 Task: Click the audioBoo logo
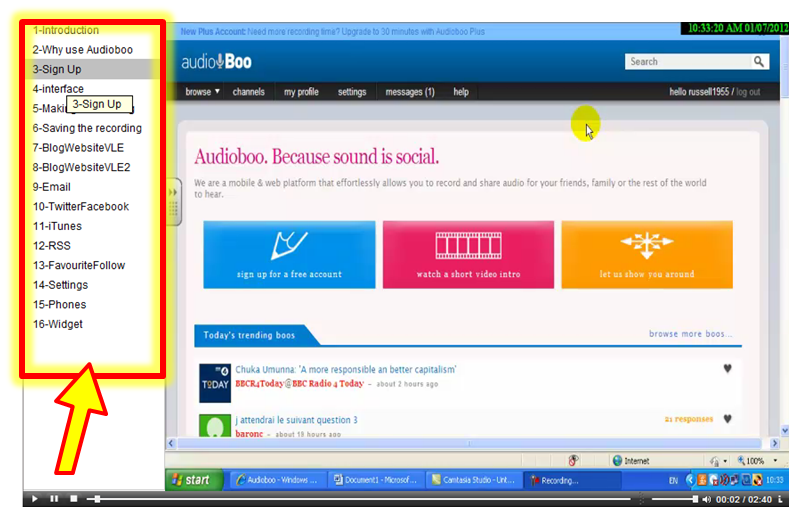[x=217, y=62]
